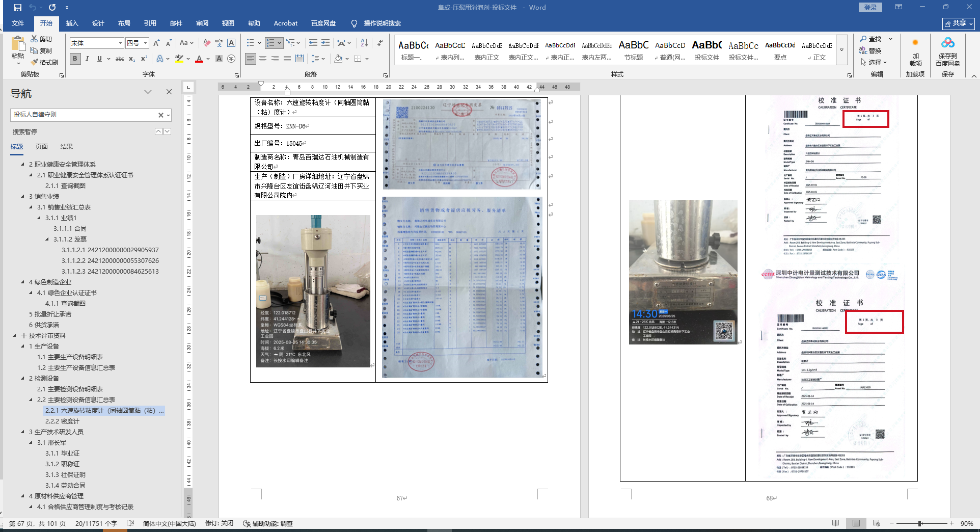Switch to Read Mode view in the status bar
The image size is (980, 532).
pyautogui.click(x=835, y=523)
